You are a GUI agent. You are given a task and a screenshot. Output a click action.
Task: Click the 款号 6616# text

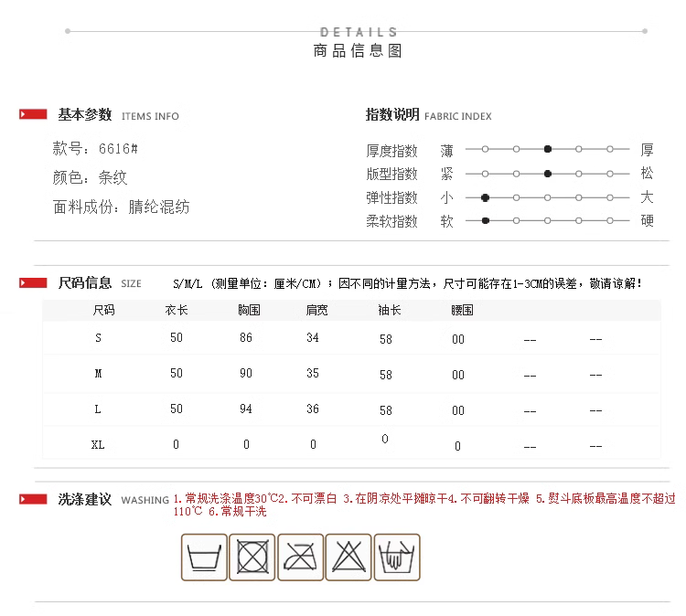95,149
